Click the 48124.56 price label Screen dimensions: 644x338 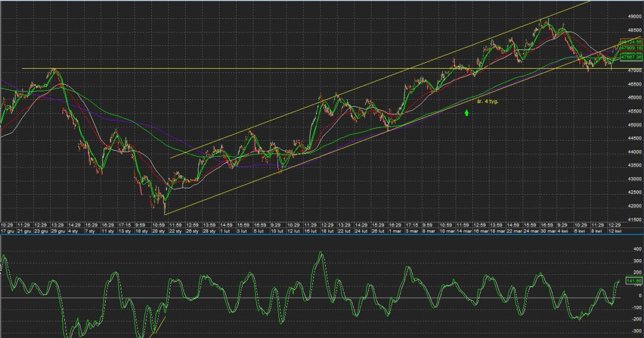point(631,41)
